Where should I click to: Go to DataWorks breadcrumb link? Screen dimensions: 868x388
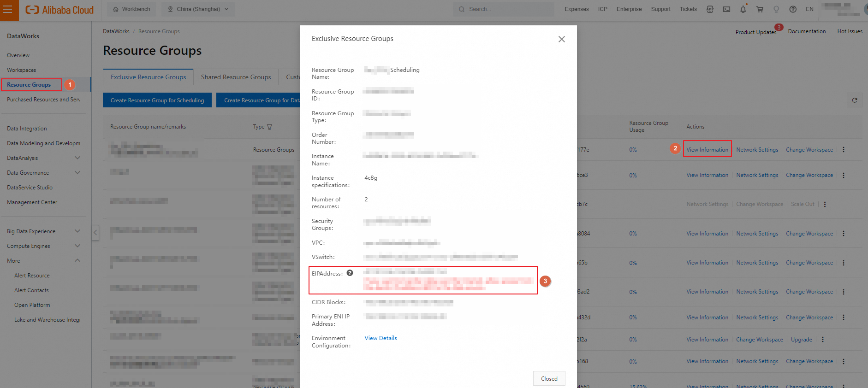point(116,31)
